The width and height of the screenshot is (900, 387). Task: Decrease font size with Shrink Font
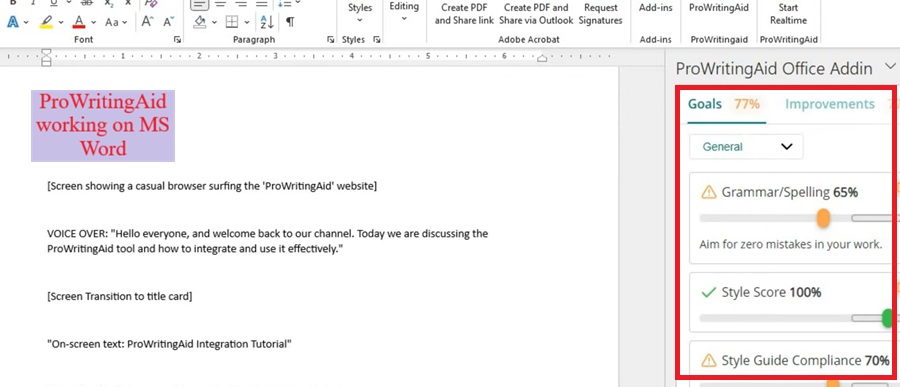(x=168, y=22)
